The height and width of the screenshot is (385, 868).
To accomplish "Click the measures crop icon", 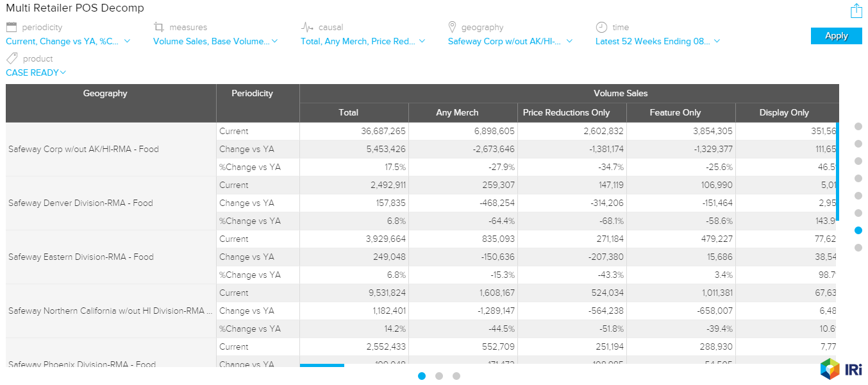I will point(159,27).
